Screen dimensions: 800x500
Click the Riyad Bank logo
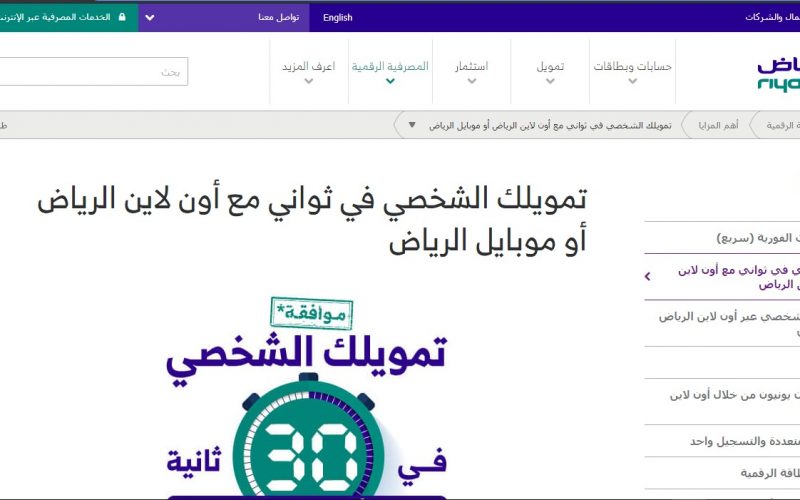tap(779, 75)
